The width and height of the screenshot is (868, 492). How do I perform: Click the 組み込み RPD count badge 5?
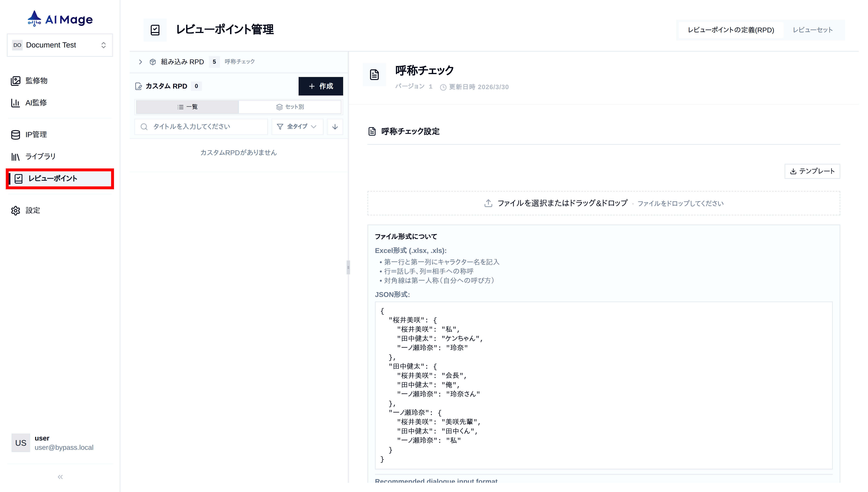(214, 62)
